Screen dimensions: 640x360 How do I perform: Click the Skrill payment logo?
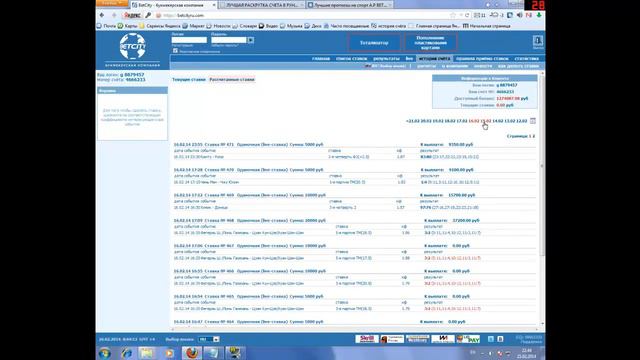click(367, 339)
